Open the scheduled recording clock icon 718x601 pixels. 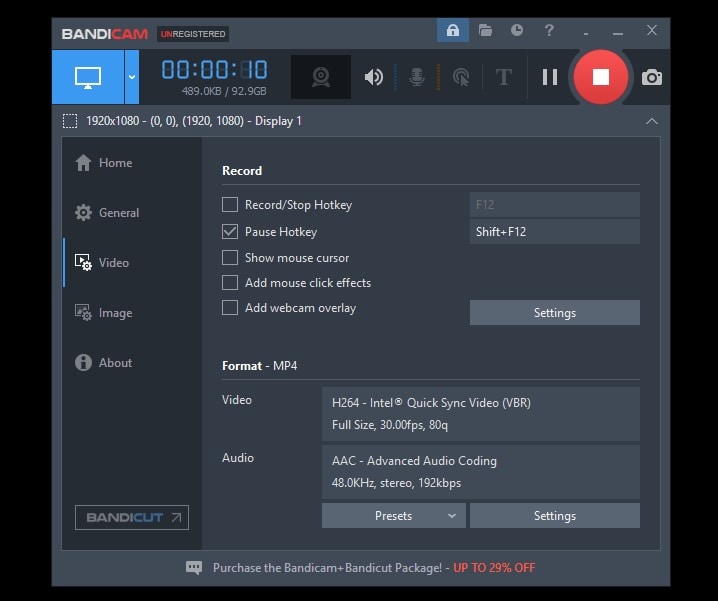coord(517,30)
